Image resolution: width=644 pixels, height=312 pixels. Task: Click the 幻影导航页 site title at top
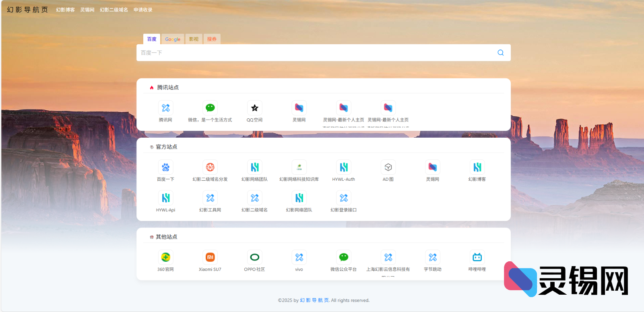click(x=27, y=10)
